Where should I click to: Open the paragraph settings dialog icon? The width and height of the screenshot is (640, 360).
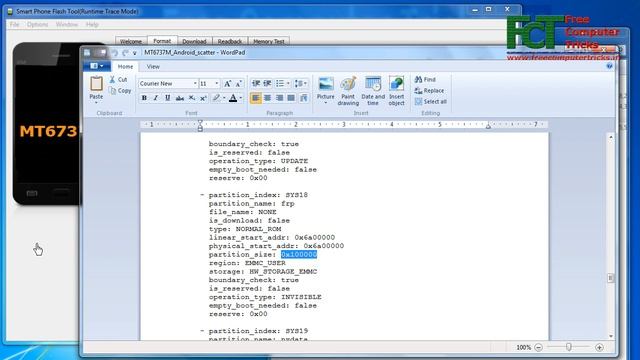tap(304, 98)
